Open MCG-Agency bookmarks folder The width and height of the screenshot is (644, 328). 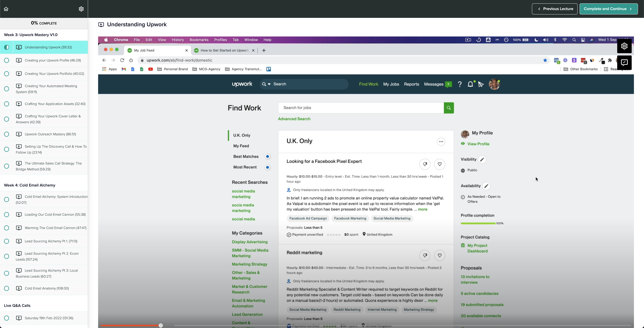click(x=206, y=69)
